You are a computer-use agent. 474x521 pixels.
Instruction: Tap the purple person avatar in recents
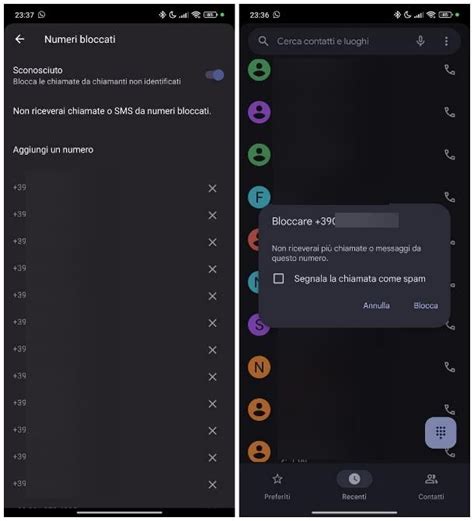click(259, 112)
